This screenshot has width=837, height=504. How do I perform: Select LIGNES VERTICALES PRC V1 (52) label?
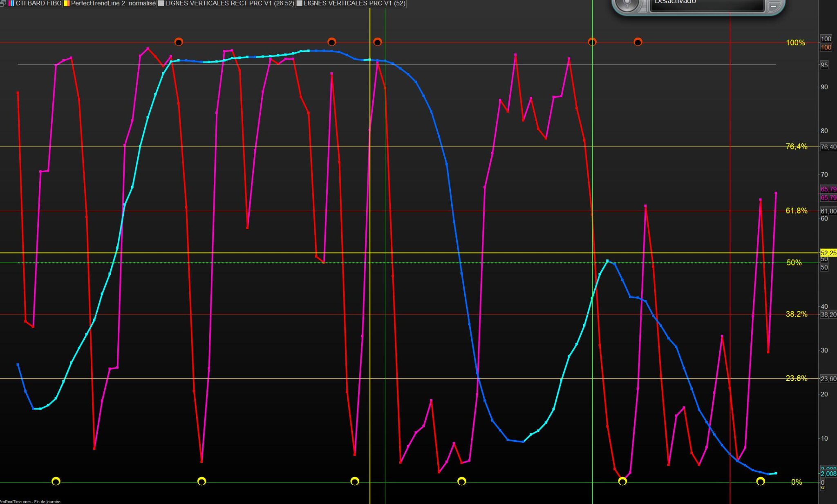coord(354,3)
